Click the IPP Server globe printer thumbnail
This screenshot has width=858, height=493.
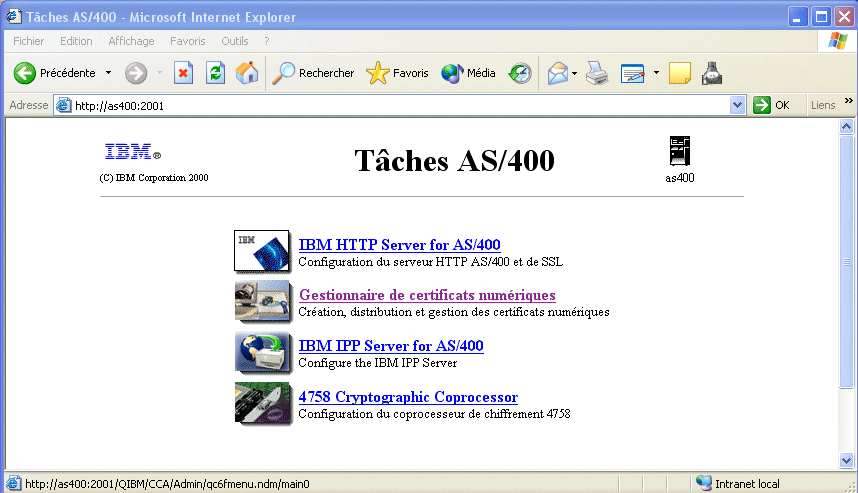263,352
